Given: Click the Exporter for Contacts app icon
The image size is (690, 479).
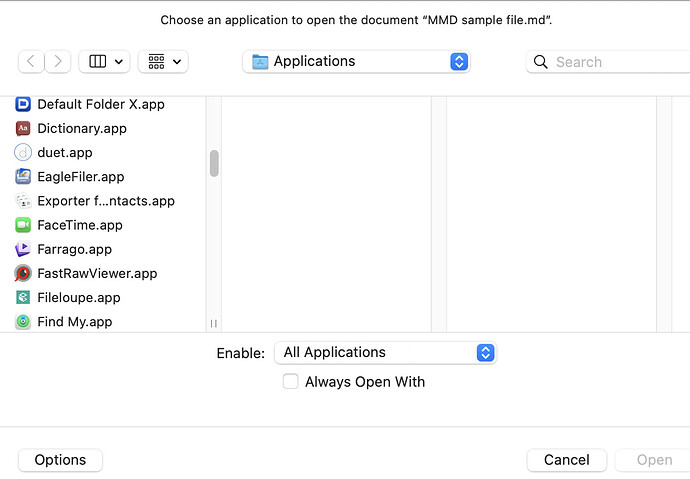Looking at the screenshot, I should [23, 201].
